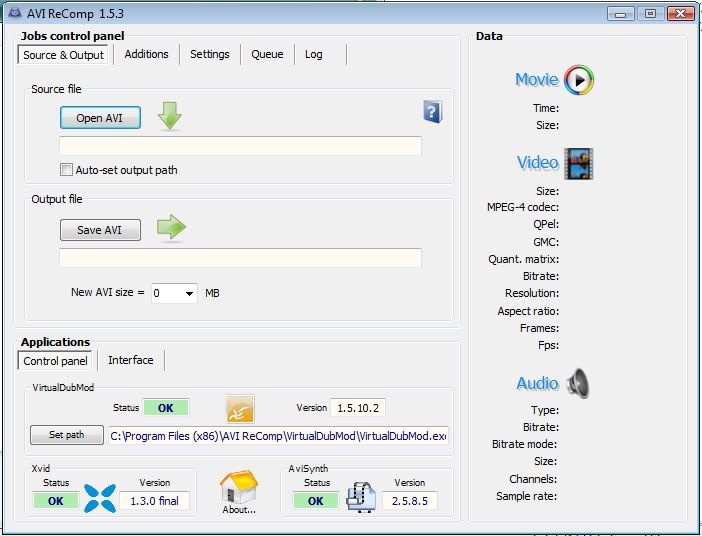702x536 pixels.
Task: Select the Control panel tab
Action: [x=55, y=361]
